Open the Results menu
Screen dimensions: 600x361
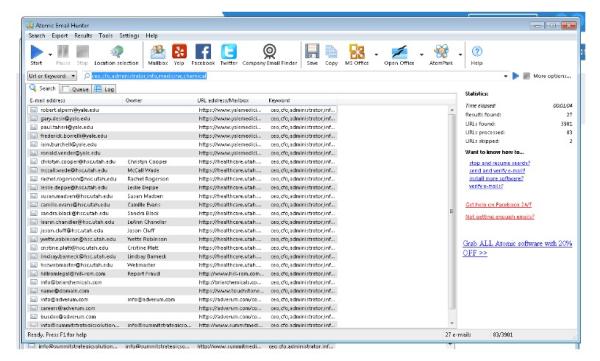[83, 36]
